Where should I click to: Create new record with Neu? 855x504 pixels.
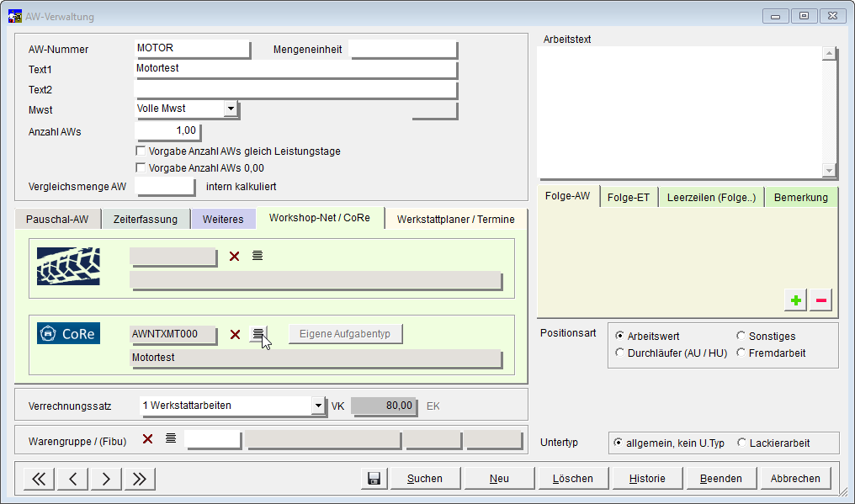pos(500,479)
